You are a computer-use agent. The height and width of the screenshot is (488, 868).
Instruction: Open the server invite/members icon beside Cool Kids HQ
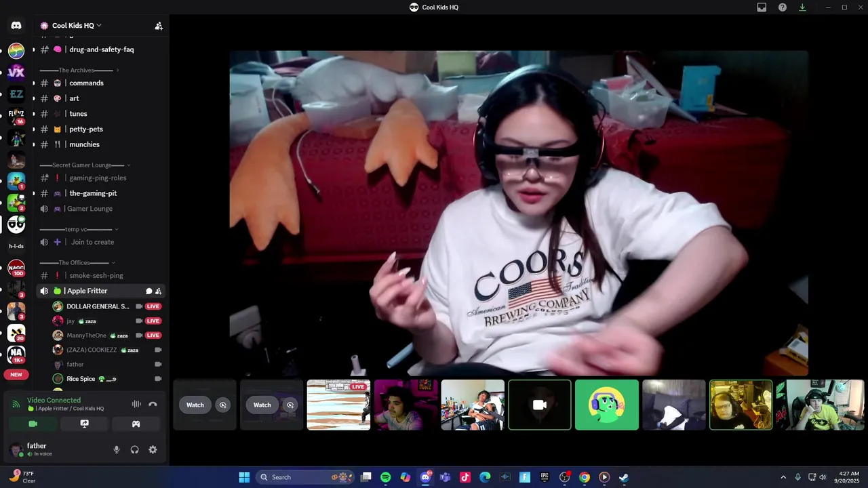point(159,26)
